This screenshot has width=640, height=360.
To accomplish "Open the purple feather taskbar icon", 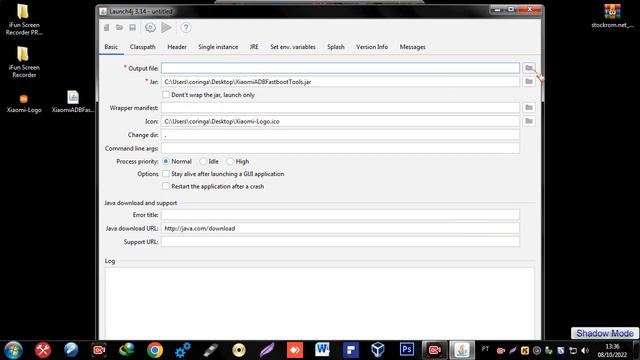I will point(267,350).
